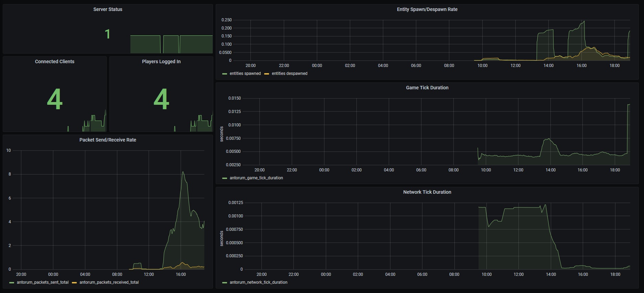Open the Connected Clients panel title menu

(x=55, y=61)
